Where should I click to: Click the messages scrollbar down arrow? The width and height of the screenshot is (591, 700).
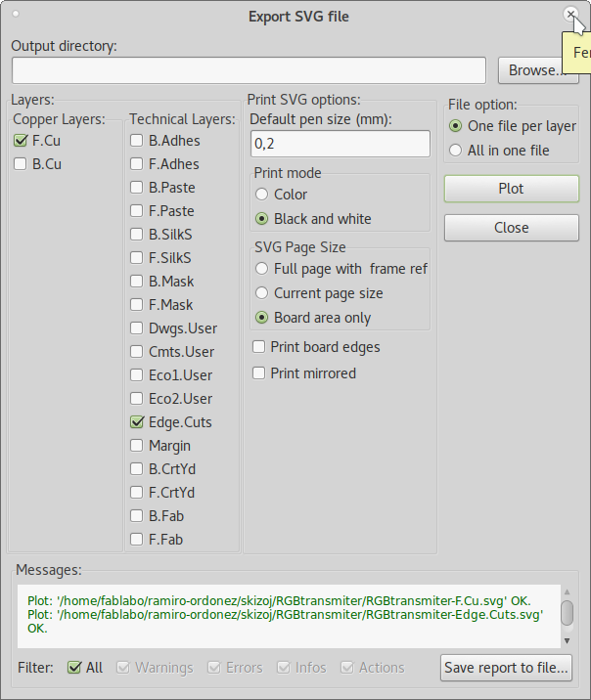click(x=567, y=640)
